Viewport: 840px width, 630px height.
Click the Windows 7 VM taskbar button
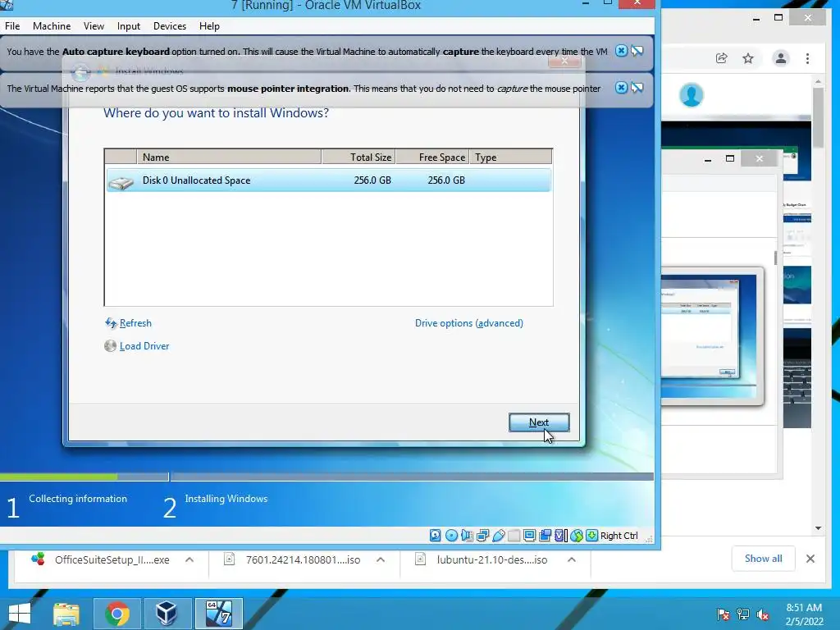pos(218,614)
